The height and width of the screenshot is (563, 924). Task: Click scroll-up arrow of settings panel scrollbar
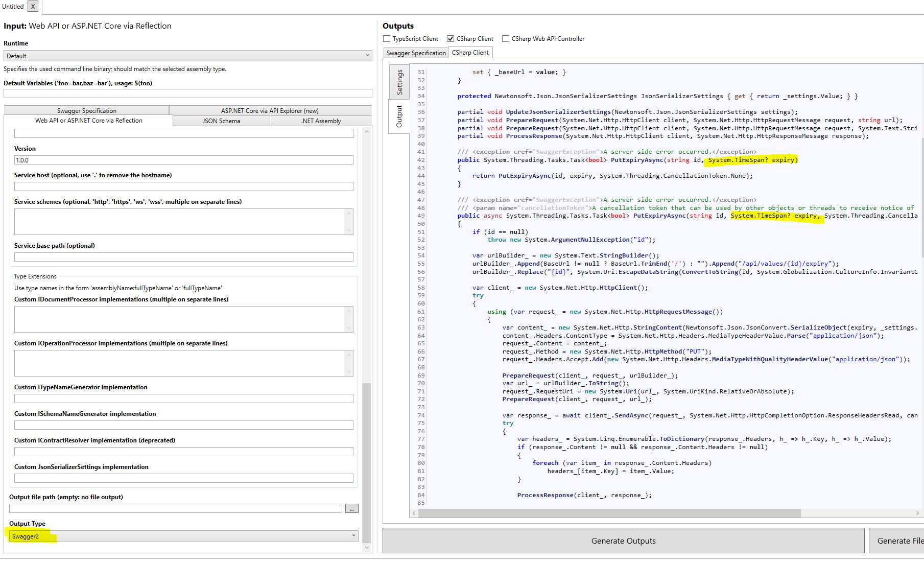366,132
